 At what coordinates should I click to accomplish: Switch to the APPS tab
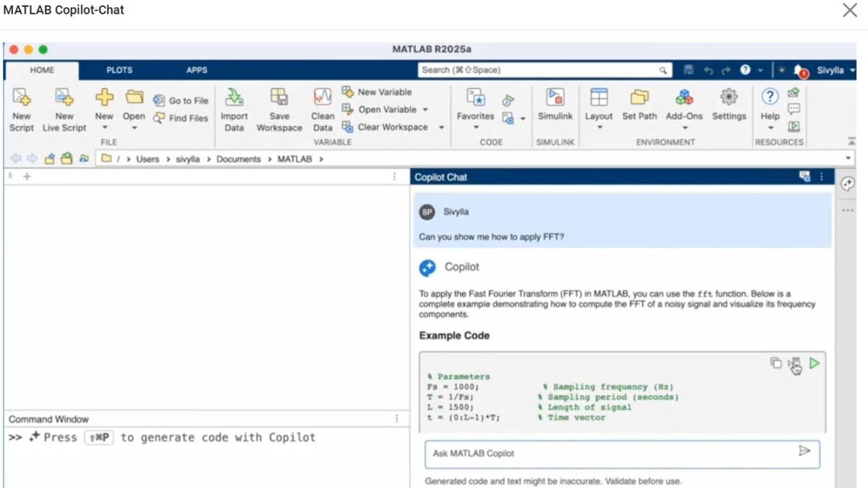(197, 70)
